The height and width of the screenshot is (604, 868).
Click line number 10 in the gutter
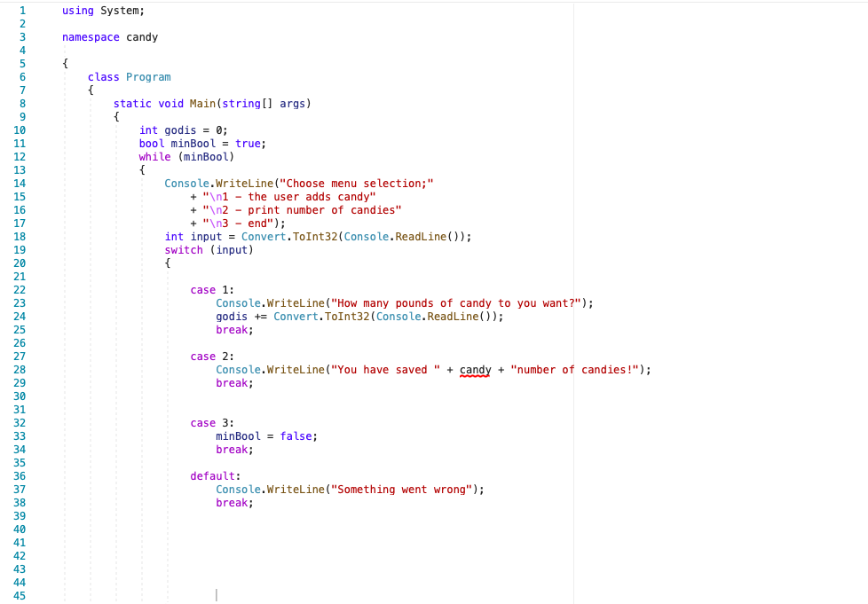coord(20,129)
